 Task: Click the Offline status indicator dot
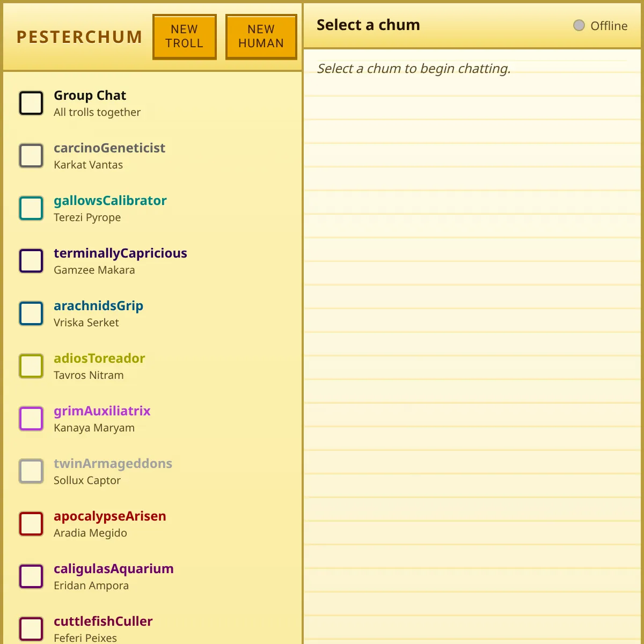coord(579,25)
